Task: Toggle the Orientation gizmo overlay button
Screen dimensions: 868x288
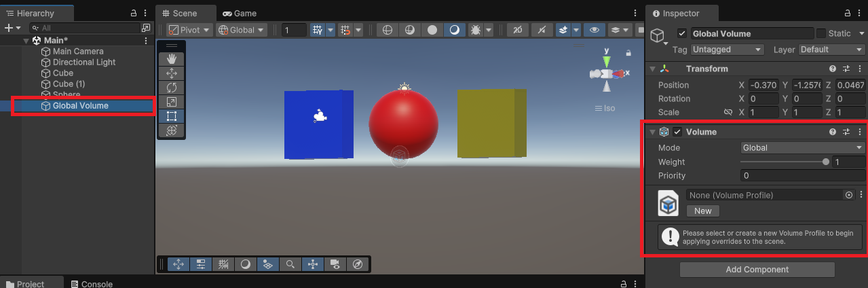Action: (x=312, y=264)
